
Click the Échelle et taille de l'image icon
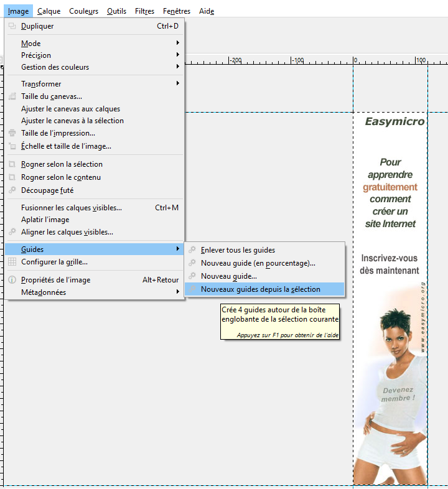(x=12, y=146)
